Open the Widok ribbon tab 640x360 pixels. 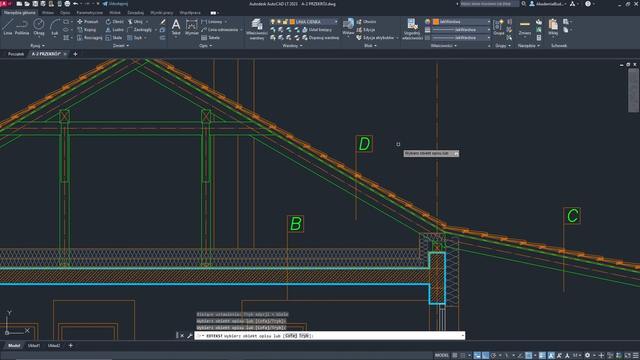[115, 13]
